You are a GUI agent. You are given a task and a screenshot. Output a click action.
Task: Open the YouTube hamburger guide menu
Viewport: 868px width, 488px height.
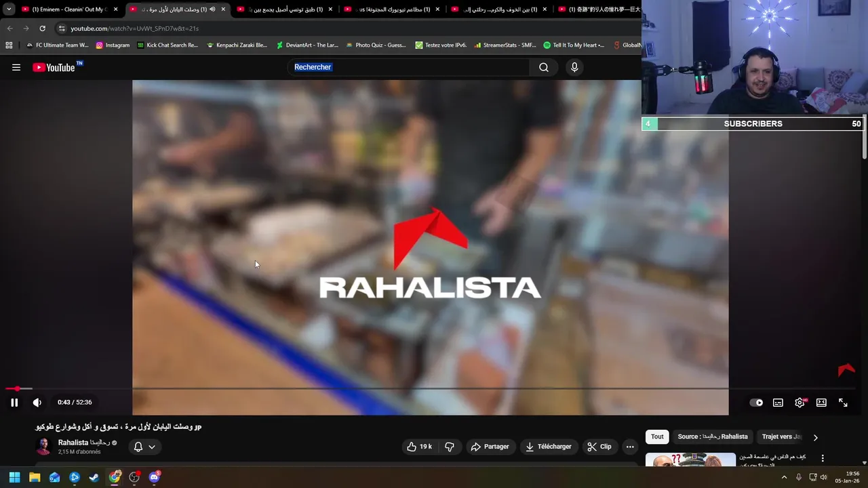pos(16,67)
